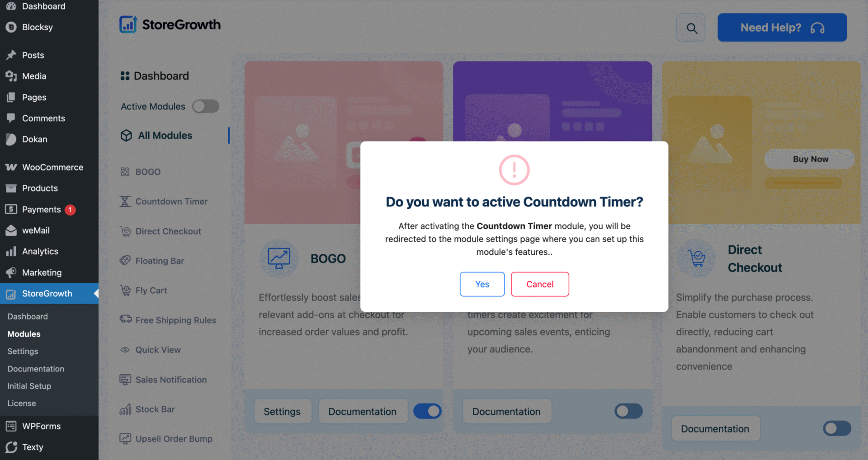Disable the BOGO module toggle
The height and width of the screenshot is (460, 868).
point(427,411)
